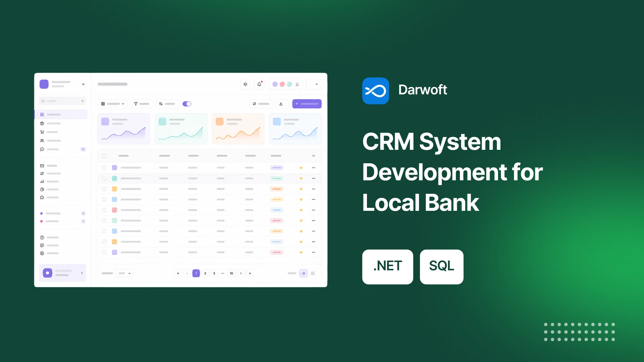Screen dimensions: 644x362
Task: Click the purple avatar circle in header
Action: tap(275, 84)
